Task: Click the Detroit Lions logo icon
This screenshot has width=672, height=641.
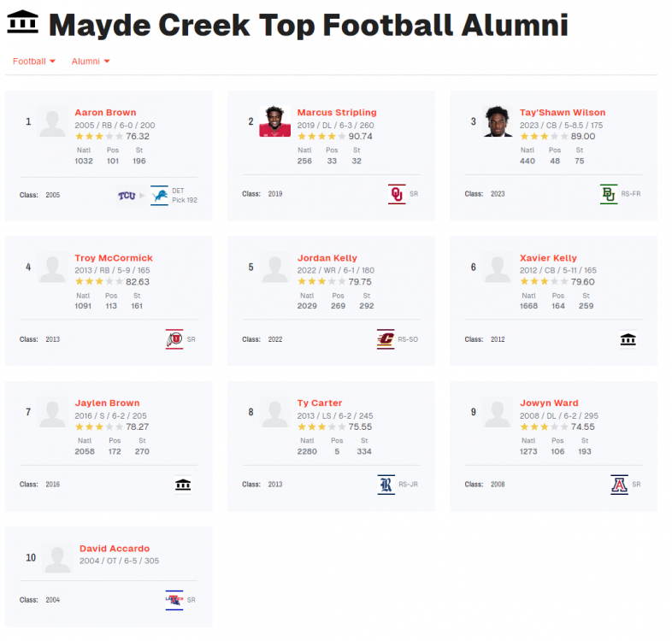Action: [159, 196]
